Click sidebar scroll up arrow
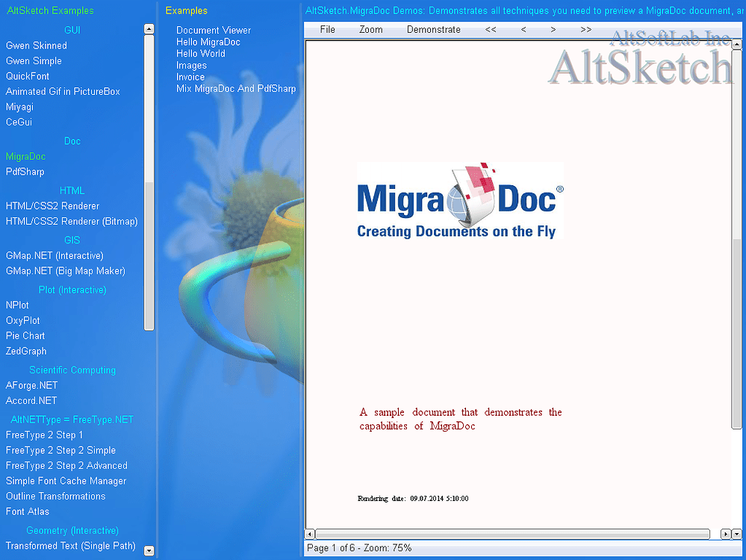The width and height of the screenshot is (746, 560). tap(149, 28)
